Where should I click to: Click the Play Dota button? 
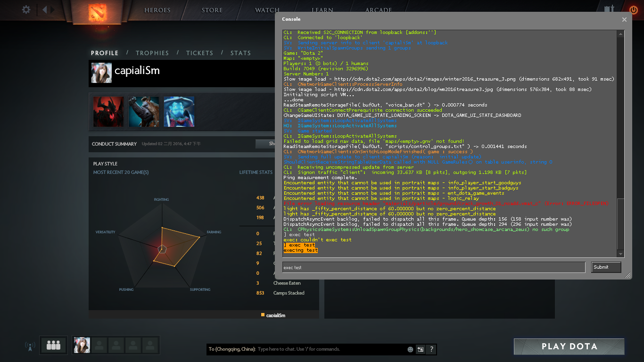(x=569, y=346)
